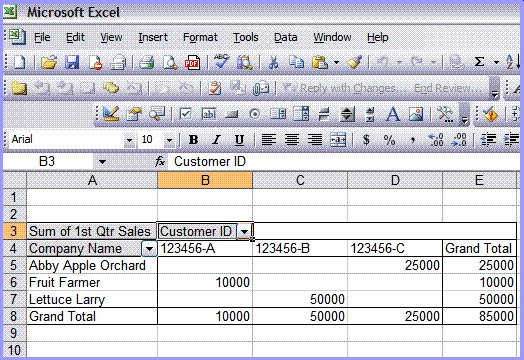Sort ascending with A-Z icon
Screen dimensions: 524x360
point(513,62)
